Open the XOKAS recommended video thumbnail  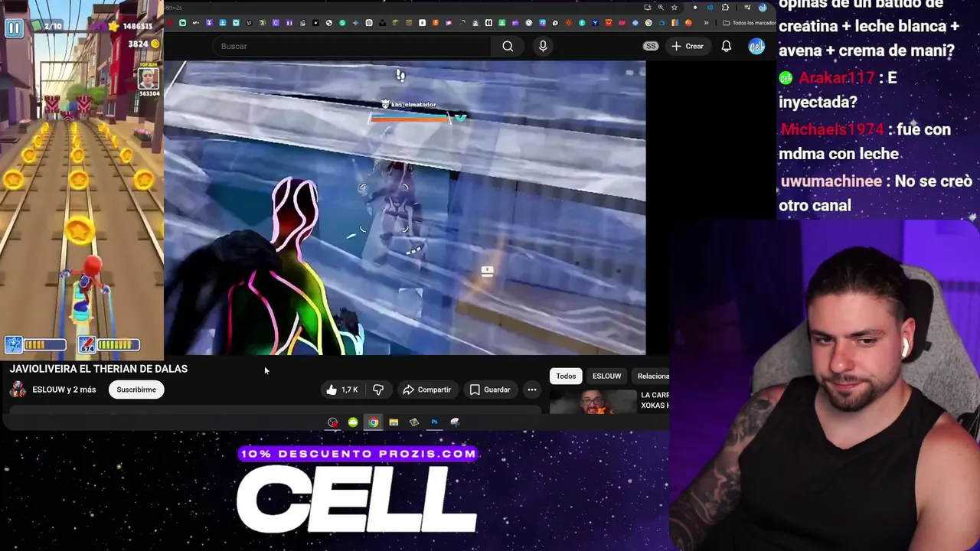pos(593,401)
